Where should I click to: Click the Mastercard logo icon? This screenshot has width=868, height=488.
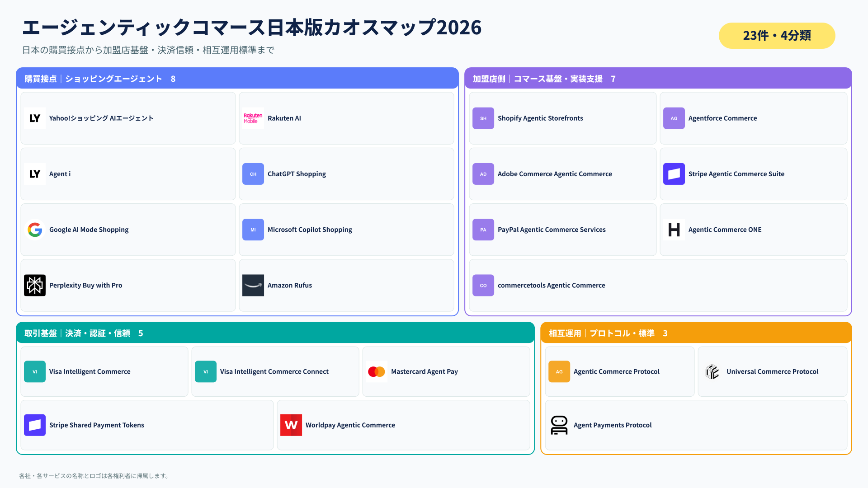377,371
